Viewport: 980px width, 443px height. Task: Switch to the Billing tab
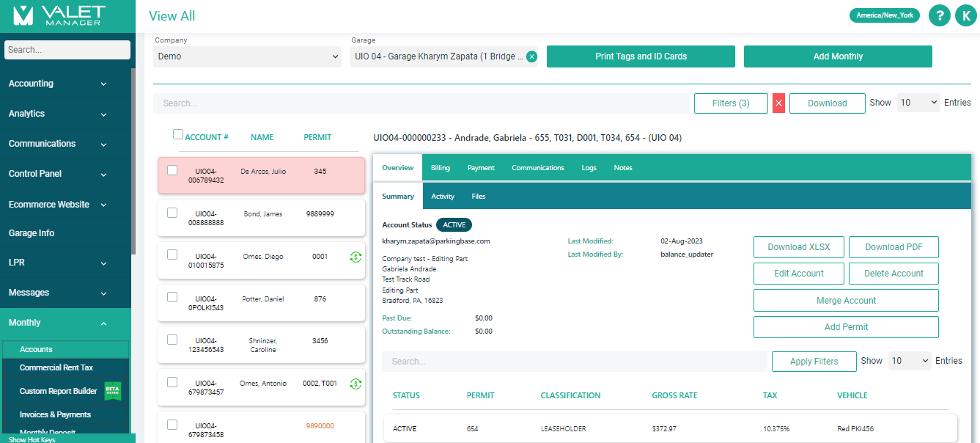pos(440,167)
